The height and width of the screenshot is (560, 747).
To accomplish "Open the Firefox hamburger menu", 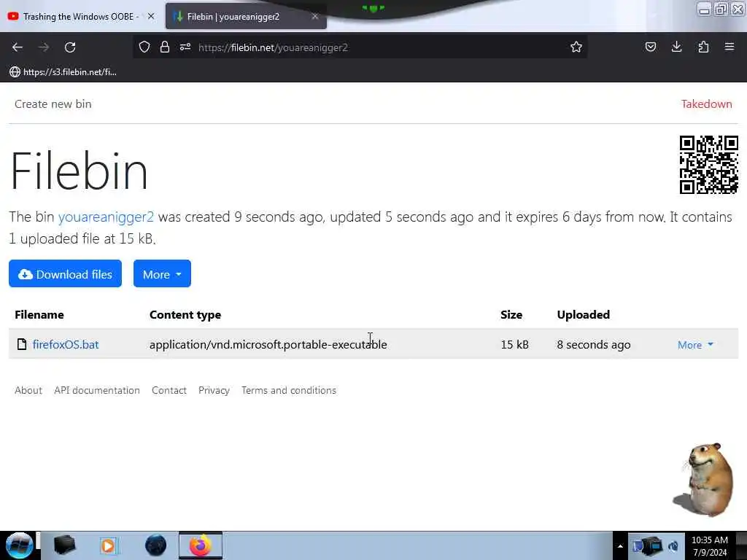I will click(729, 47).
